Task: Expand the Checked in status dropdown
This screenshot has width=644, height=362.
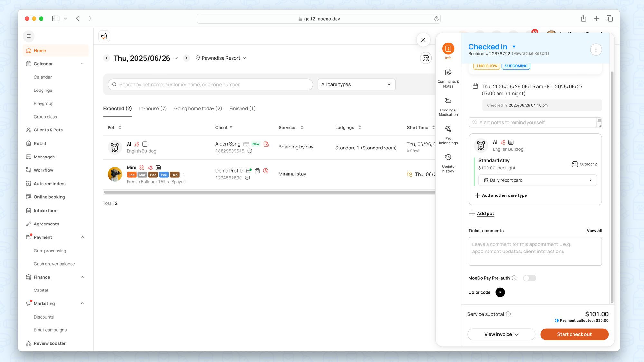Action: coord(514,47)
